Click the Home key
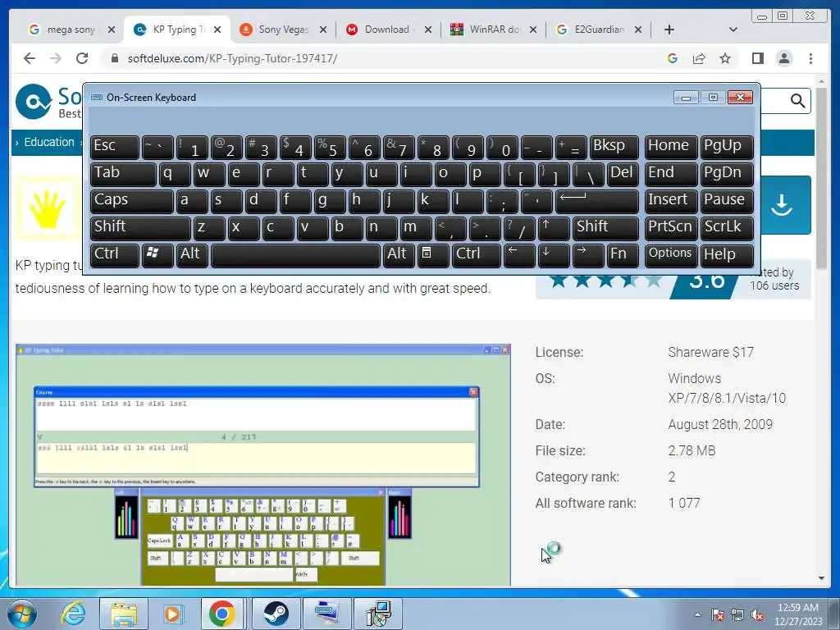This screenshot has width=840, height=630. coord(671,147)
